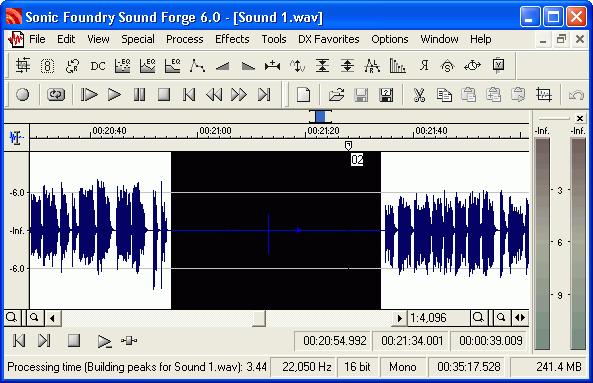593x383 pixels.
Task: Click the Insert Silence icon
Action: tap(272, 66)
